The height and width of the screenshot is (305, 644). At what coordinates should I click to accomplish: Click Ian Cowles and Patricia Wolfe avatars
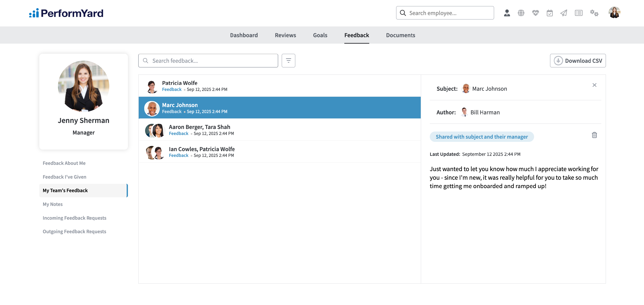tap(155, 153)
